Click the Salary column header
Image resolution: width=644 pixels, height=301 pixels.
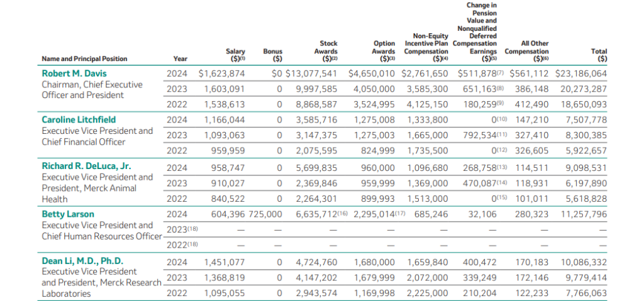pyautogui.click(x=235, y=55)
